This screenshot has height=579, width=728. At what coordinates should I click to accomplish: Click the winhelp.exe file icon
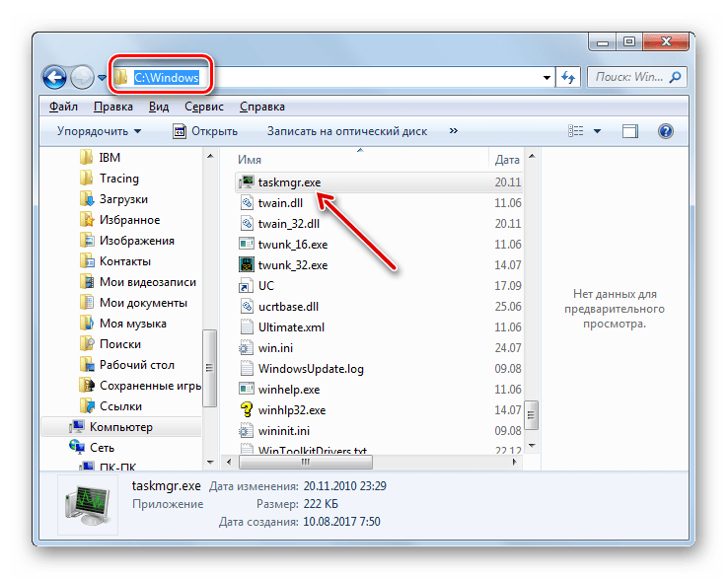(246, 389)
